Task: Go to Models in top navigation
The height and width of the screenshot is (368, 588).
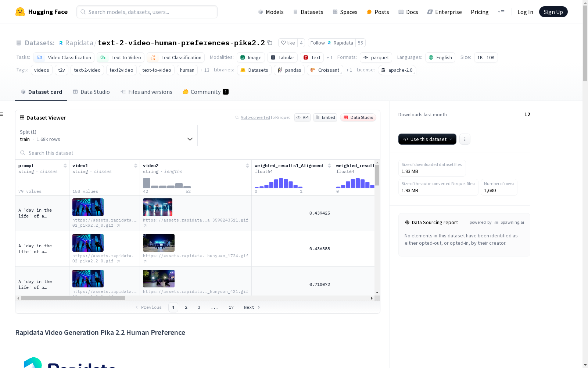Action: click(x=271, y=12)
